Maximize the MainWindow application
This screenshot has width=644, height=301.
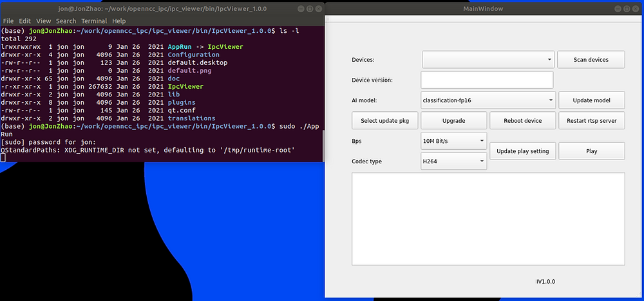tap(628, 8)
